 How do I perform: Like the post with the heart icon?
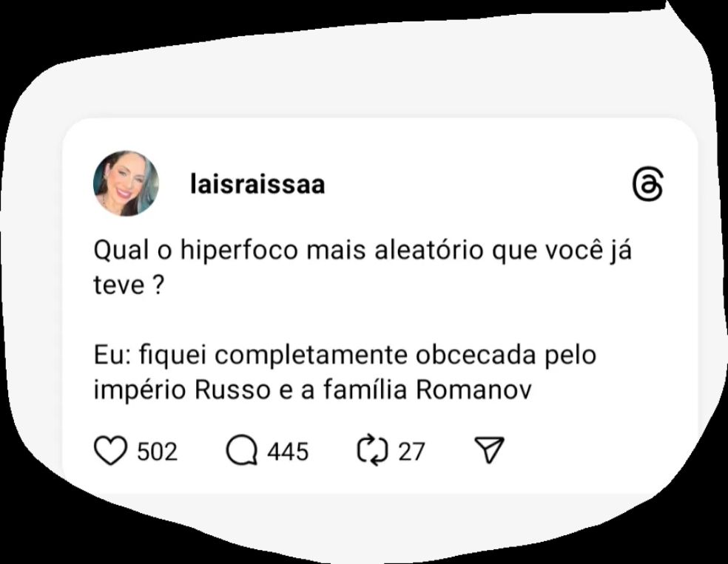[110, 450]
